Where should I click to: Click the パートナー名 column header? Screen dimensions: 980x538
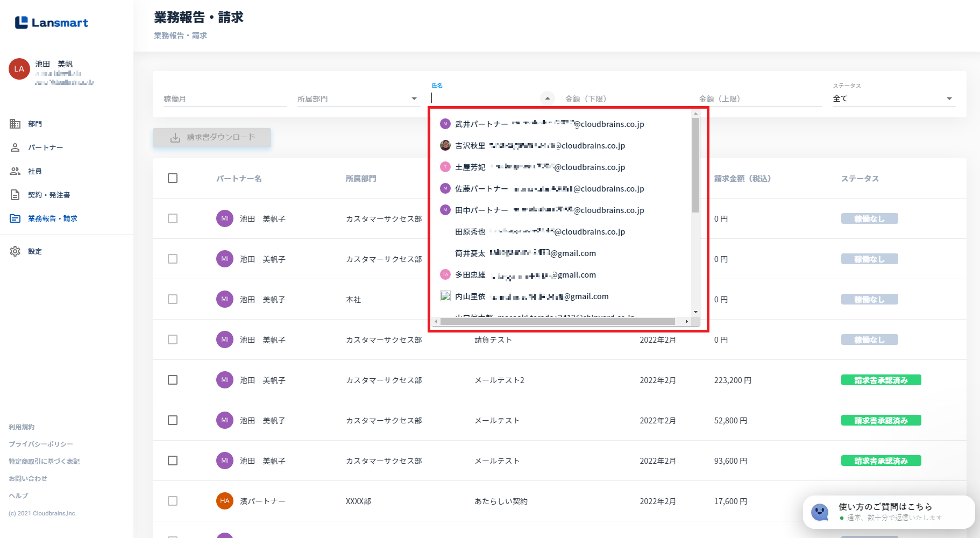[x=239, y=179]
